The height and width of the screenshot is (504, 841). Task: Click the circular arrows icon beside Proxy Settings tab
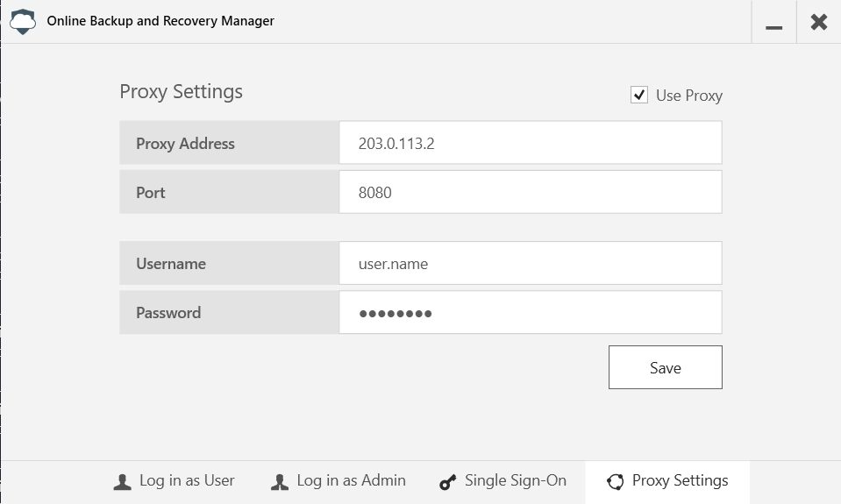pos(616,481)
